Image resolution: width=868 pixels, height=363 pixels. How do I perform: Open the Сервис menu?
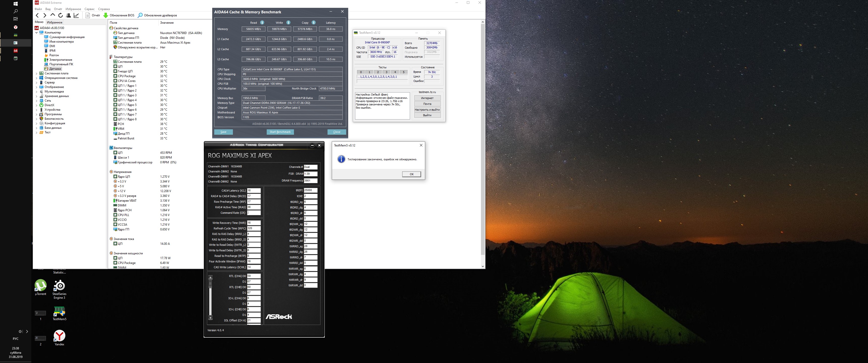click(x=89, y=9)
